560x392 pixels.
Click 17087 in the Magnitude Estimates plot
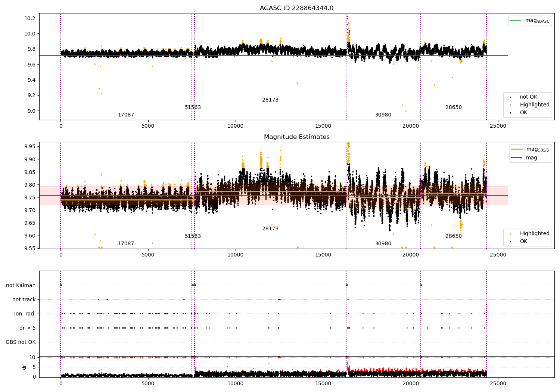pyautogui.click(x=126, y=244)
